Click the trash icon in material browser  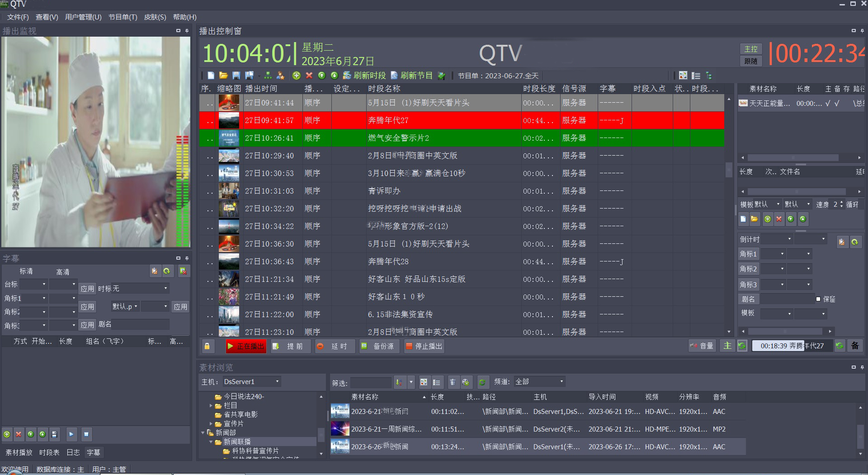tap(453, 382)
